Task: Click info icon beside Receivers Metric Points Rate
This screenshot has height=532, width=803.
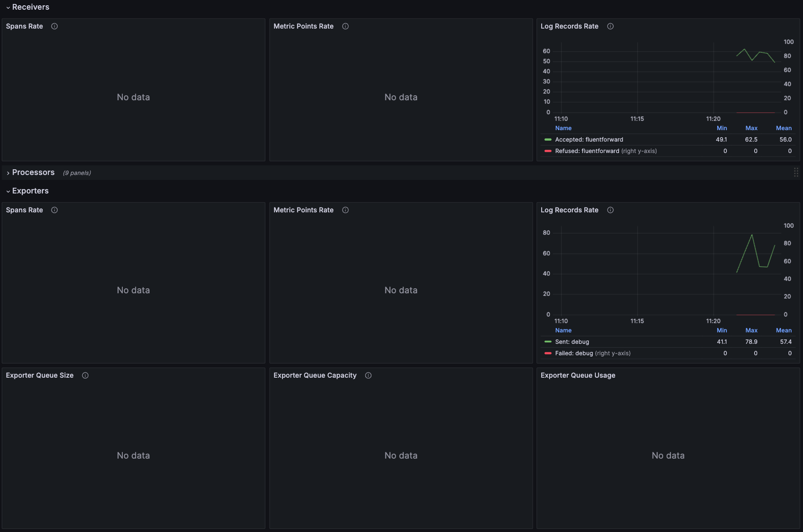Action: click(345, 26)
